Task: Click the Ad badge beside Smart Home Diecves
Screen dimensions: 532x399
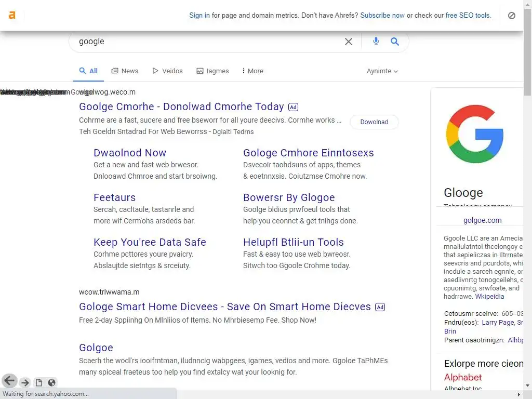Action: (x=380, y=307)
